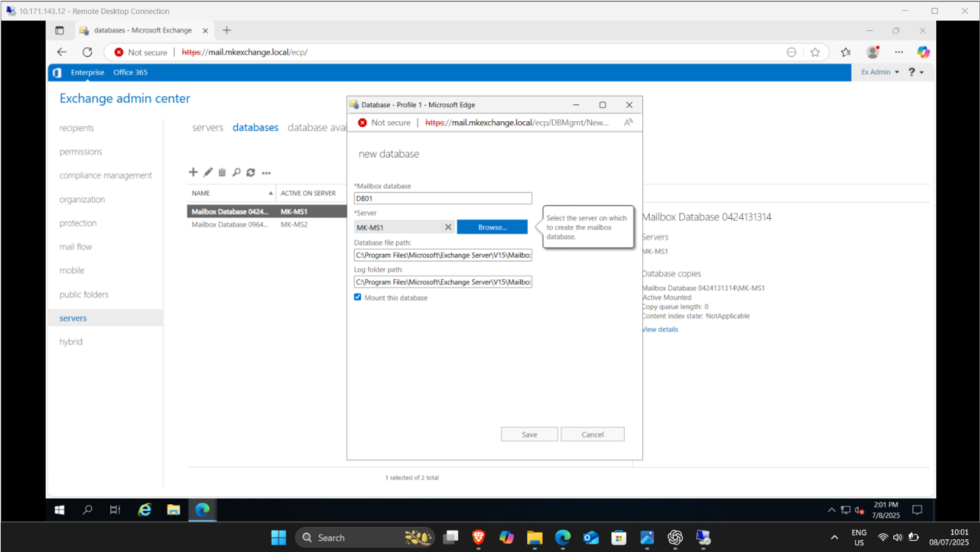Open the Office 365 menu item
980x552 pixels.
point(130,72)
